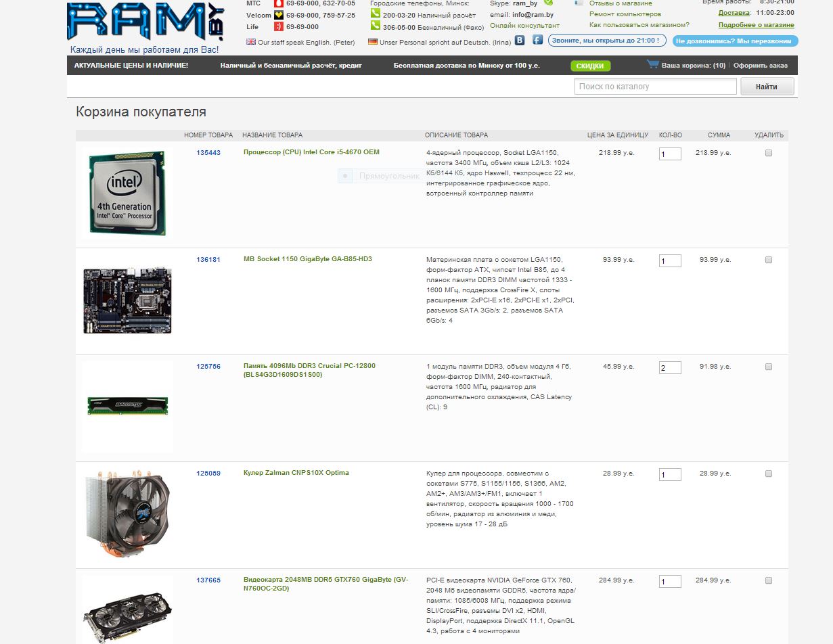Open the Crucial DDR3 memory module image

(127, 406)
